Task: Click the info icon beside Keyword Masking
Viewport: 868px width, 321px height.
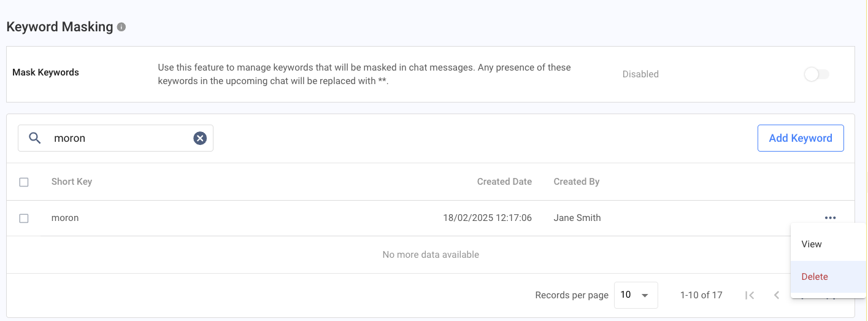Action: pyautogui.click(x=121, y=27)
